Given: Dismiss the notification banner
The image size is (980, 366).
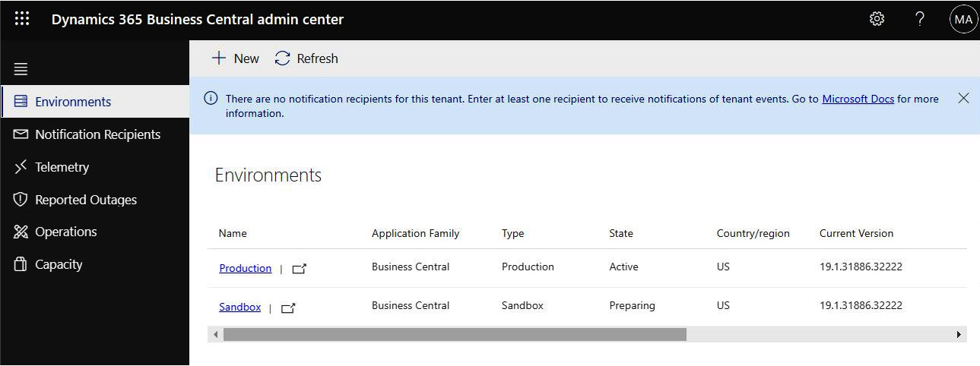Looking at the screenshot, I should click(963, 98).
